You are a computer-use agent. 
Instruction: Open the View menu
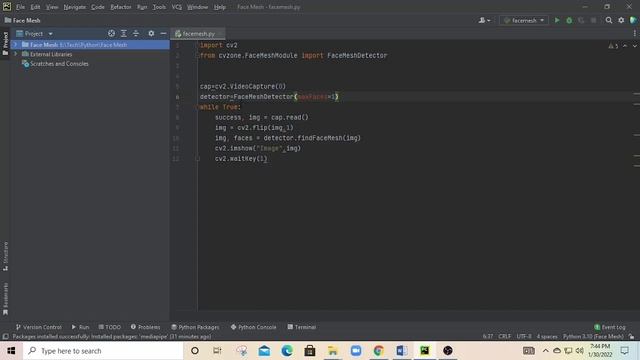tap(52, 7)
